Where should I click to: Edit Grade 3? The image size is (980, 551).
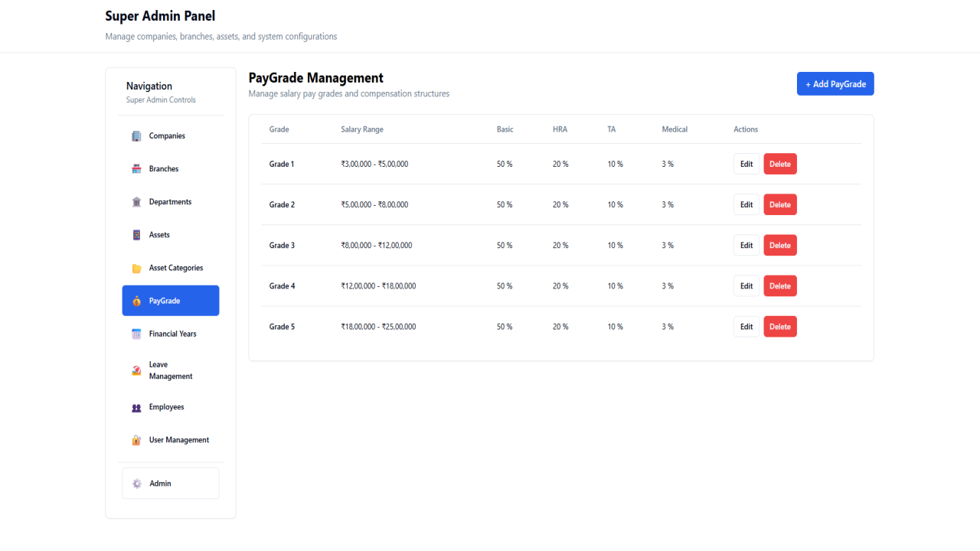[x=746, y=245]
